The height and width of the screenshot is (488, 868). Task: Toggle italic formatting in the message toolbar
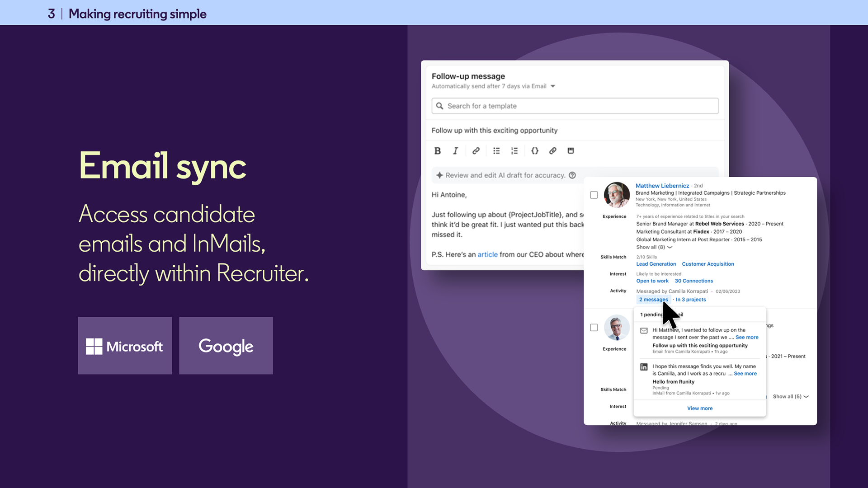pos(455,151)
